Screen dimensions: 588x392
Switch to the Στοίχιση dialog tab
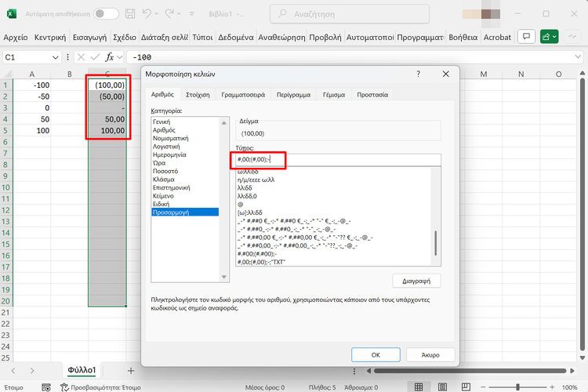point(198,95)
